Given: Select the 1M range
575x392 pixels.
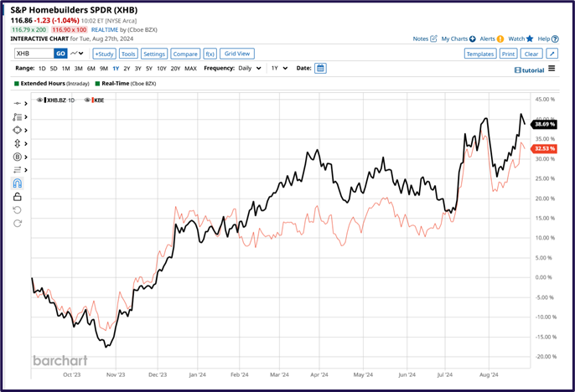Looking at the screenshot, I should [x=65, y=69].
